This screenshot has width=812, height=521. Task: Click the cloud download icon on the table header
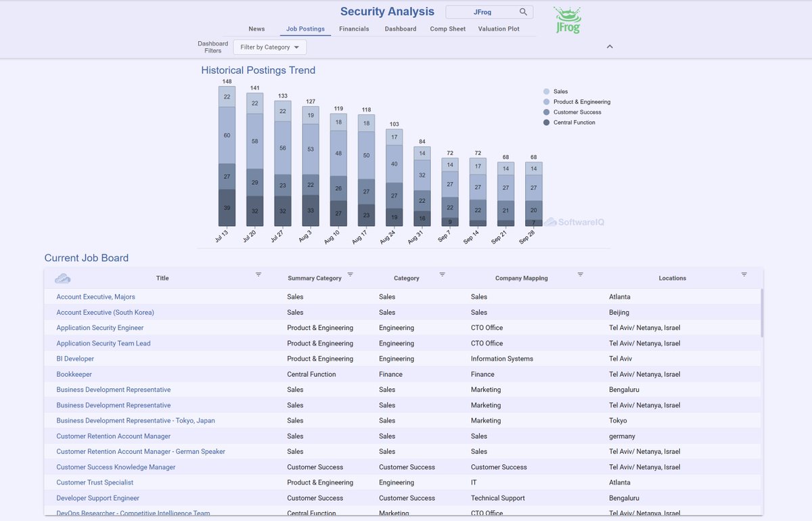tap(62, 277)
